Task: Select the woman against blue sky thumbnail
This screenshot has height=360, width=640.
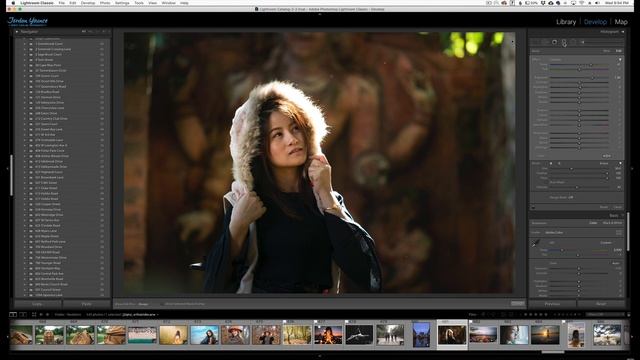Action: [204, 335]
